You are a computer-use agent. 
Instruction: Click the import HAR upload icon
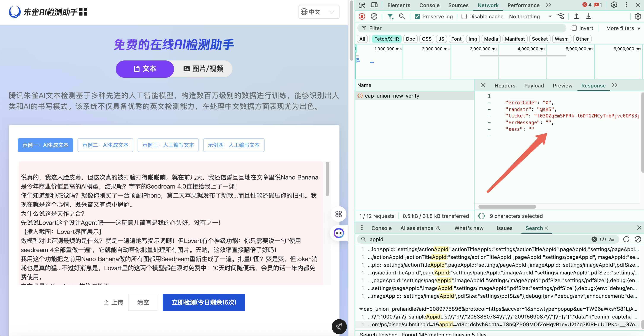tap(576, 16)
